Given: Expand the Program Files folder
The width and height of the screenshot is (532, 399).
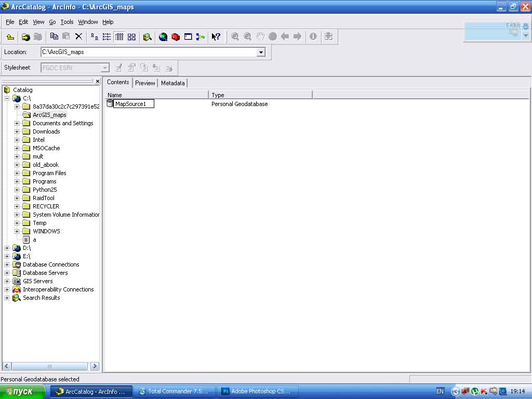Looking at the screenshot, I should click(17, 173).
